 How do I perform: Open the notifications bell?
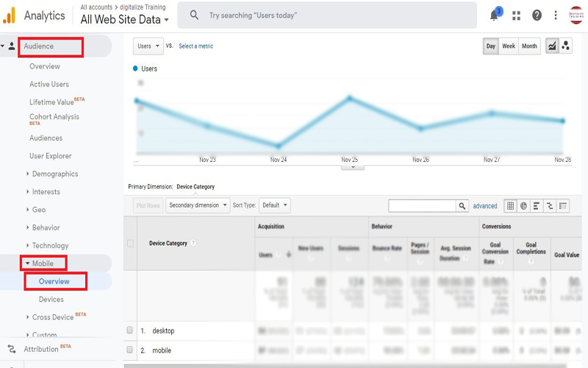[x=495, y=15]
